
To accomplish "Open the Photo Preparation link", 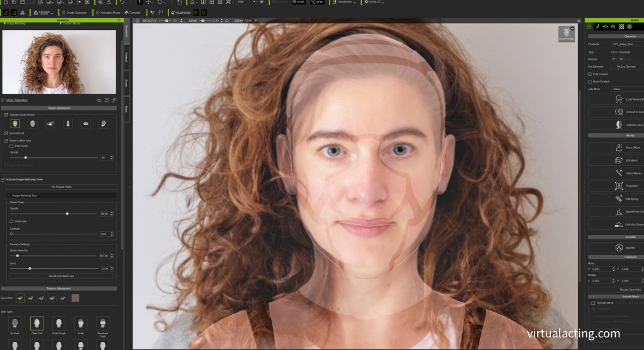I will [17, 100].
